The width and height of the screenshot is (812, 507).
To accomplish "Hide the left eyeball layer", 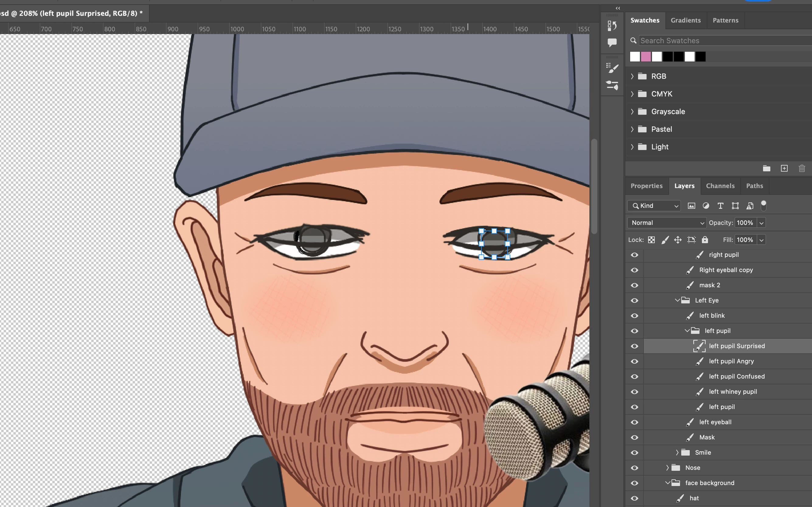I will point(634,422).
